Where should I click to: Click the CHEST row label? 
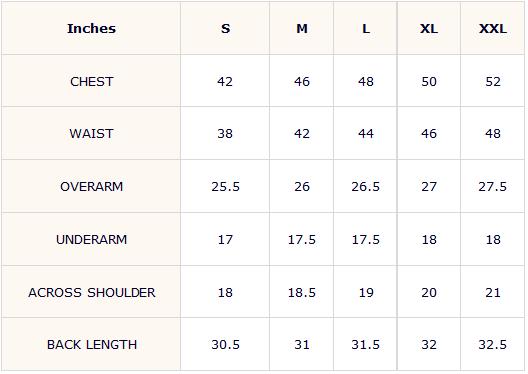point(91,81)
